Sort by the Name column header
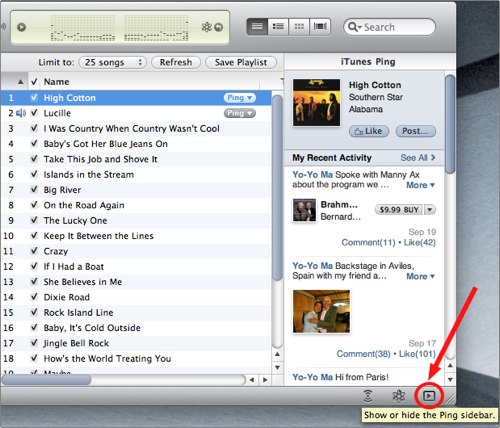 [150, 82]
